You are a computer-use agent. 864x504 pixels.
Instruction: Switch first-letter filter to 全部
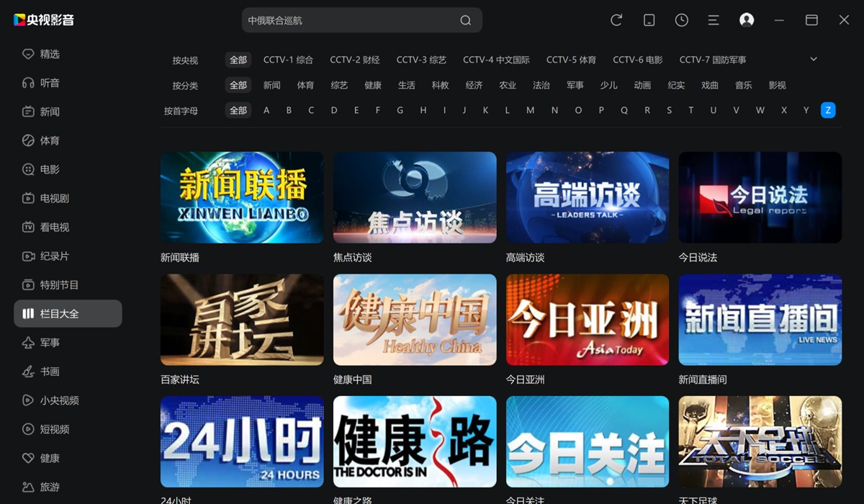coord(238,109)
